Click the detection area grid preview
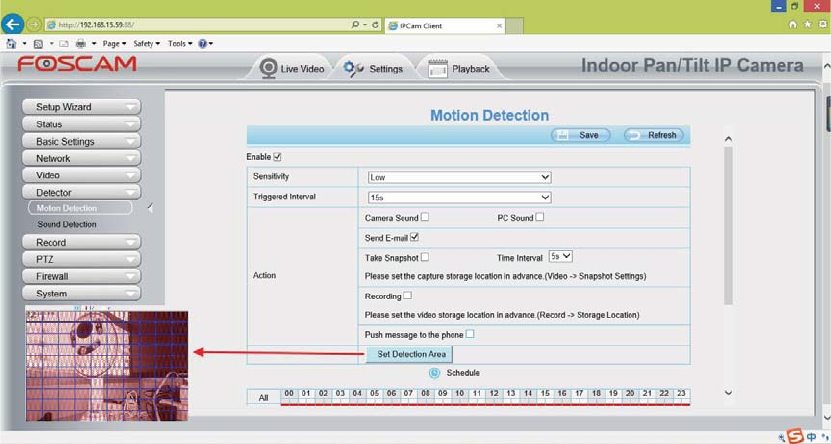 [x=107, y=366]
